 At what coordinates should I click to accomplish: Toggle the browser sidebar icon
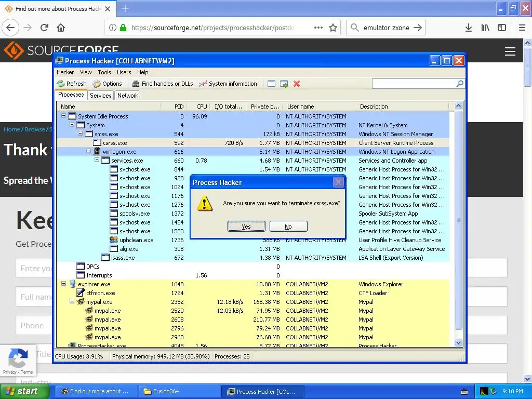pos(502,28)
